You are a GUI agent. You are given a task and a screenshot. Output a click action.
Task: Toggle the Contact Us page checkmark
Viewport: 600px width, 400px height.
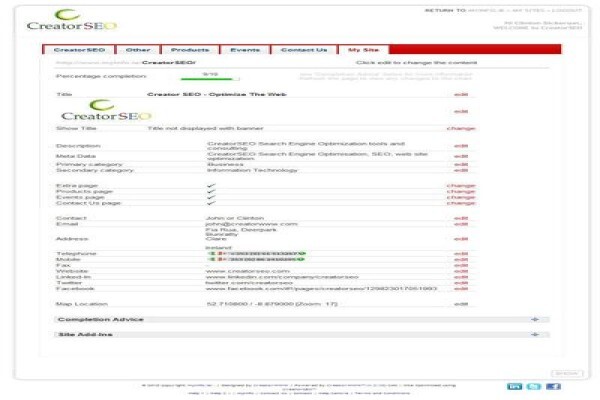(211, 203)
